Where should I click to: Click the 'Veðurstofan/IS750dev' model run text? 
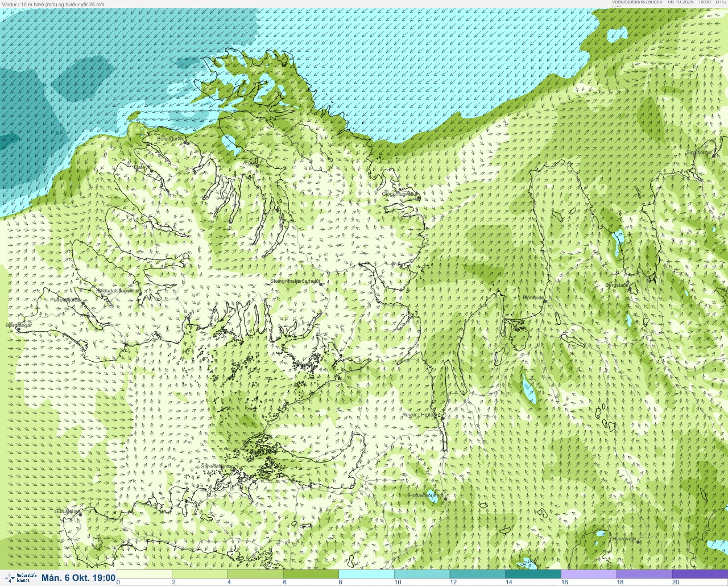coord(638,2)
